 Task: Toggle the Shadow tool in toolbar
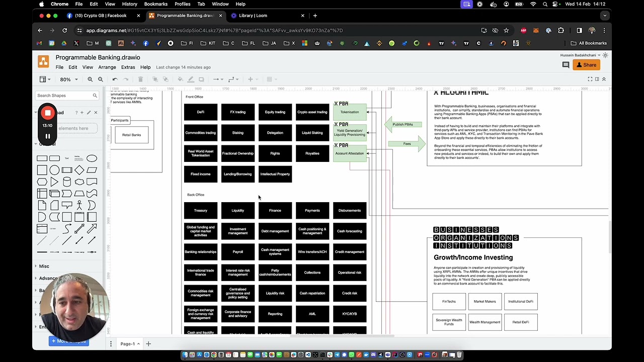(201, 79)
